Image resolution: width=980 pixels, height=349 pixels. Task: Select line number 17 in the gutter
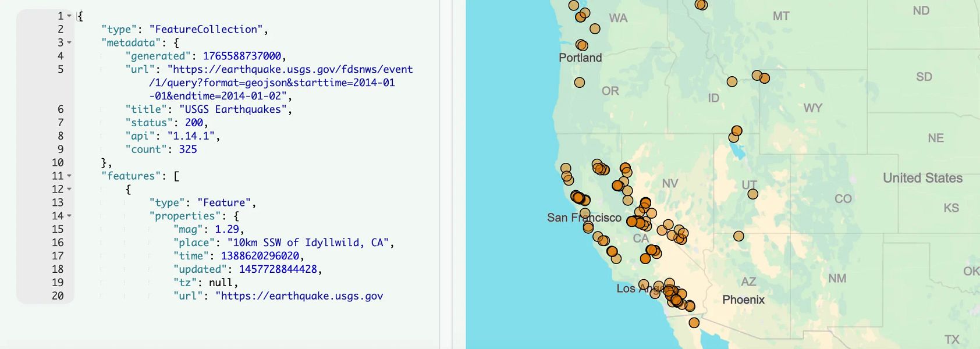tap(58, 257)
